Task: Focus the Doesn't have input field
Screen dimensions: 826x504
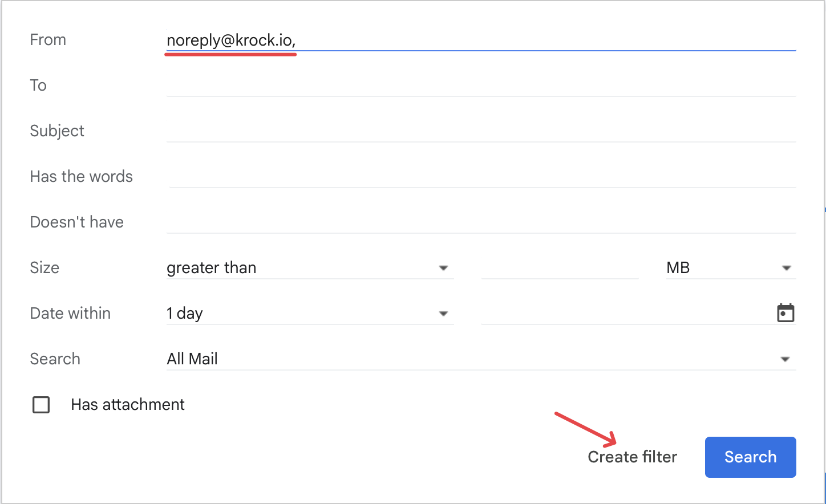Action: [x=481, y=222]
